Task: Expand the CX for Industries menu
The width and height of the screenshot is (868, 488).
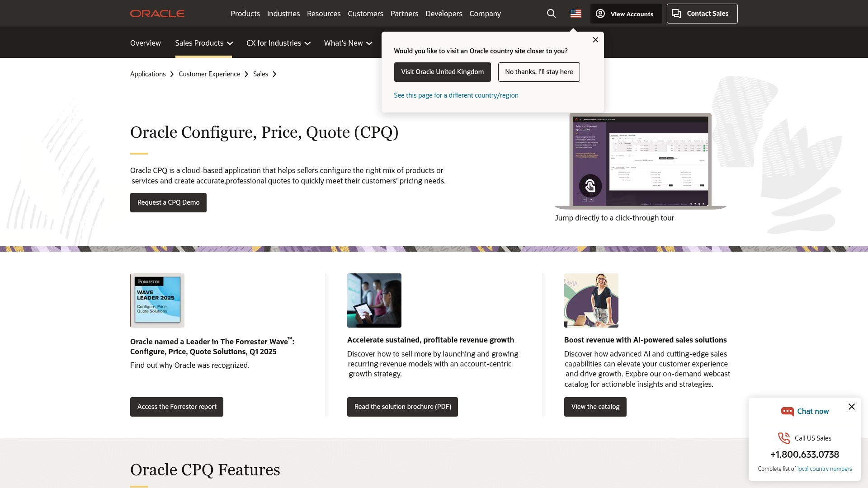Action: (278, 43)
